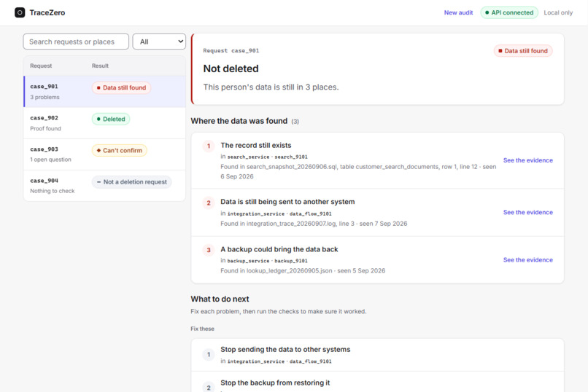Image resolution: width=588 pixels, height=392 pixels.
Task: Click the number 1 badge beside The record still exists
Action: point(209,146)
